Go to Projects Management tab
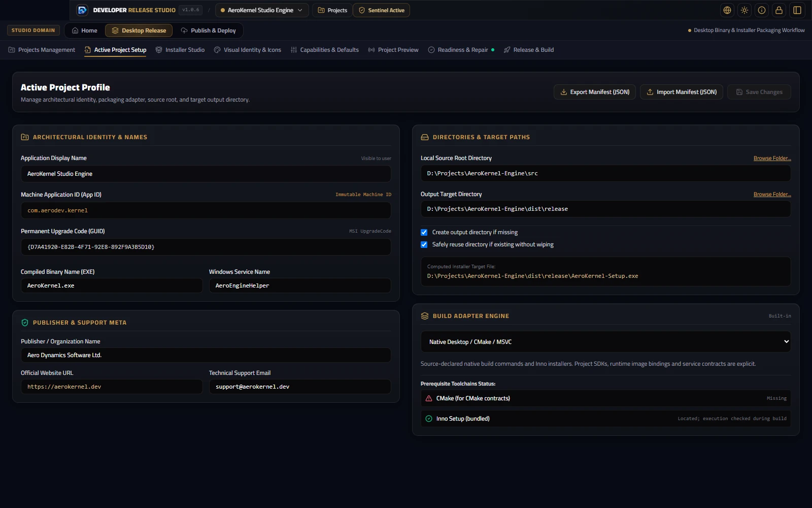The height and width of the screenshot is (508, 812). coord(42,50)
